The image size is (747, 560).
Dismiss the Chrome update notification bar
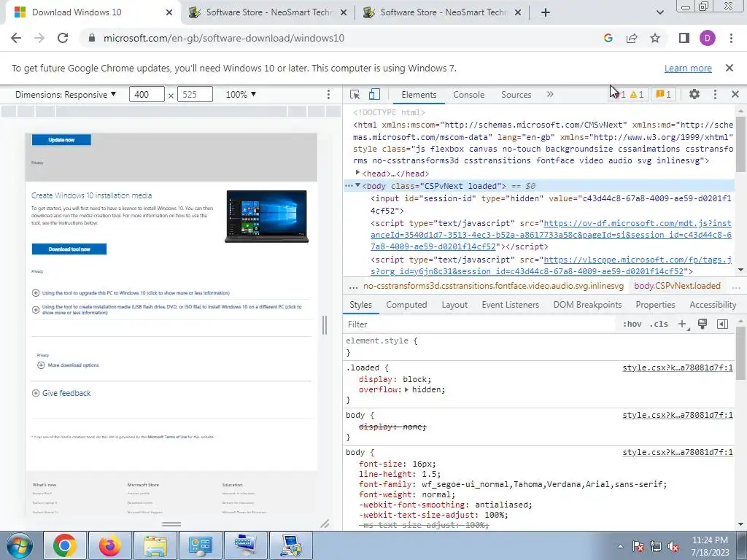(x=729, y=68)
